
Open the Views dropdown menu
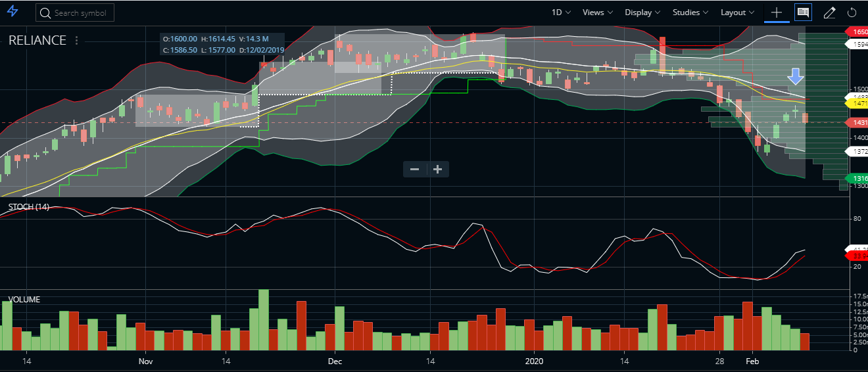click(598, 12)
